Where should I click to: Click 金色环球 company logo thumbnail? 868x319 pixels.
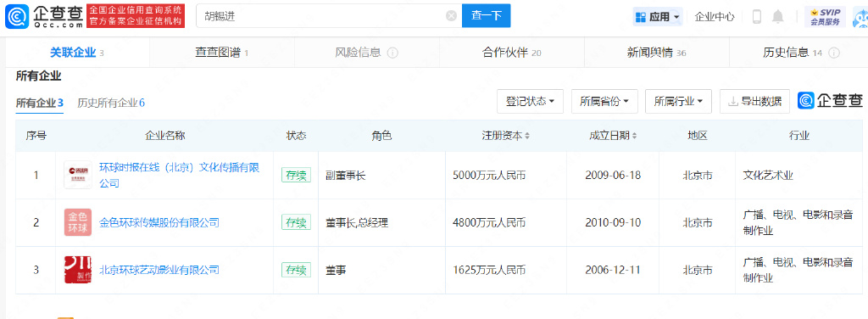[x=78, y=222]
